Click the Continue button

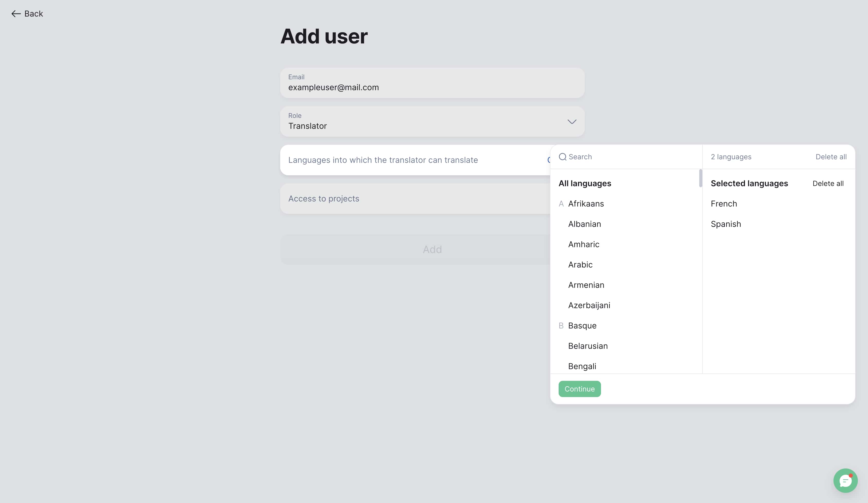pyautogui.click(x=579, y=389)
